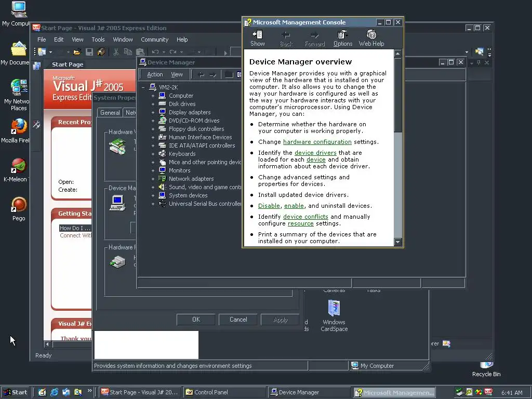Expand the System devices node
532x399 pixels.
coord(153,195)
